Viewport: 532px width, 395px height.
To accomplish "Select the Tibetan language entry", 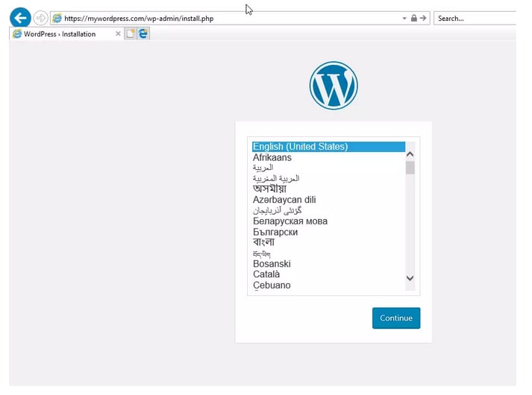I will click(328, 253).
